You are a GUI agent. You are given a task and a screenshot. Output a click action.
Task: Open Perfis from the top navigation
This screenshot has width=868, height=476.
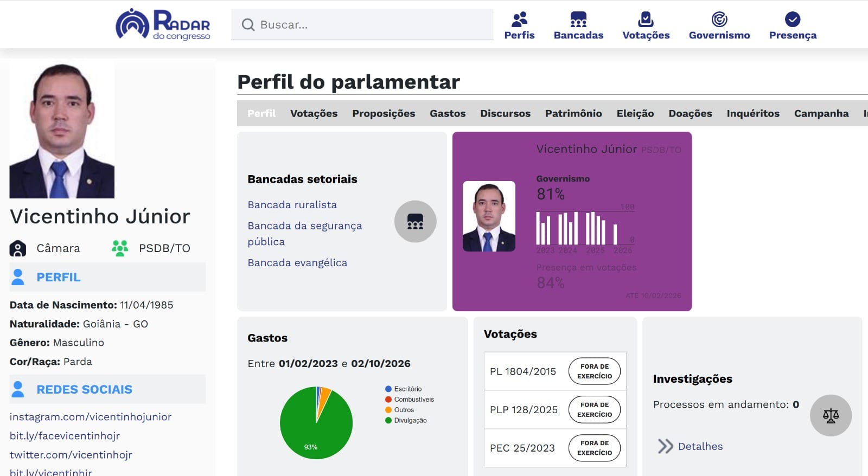[x=519, y=26]
